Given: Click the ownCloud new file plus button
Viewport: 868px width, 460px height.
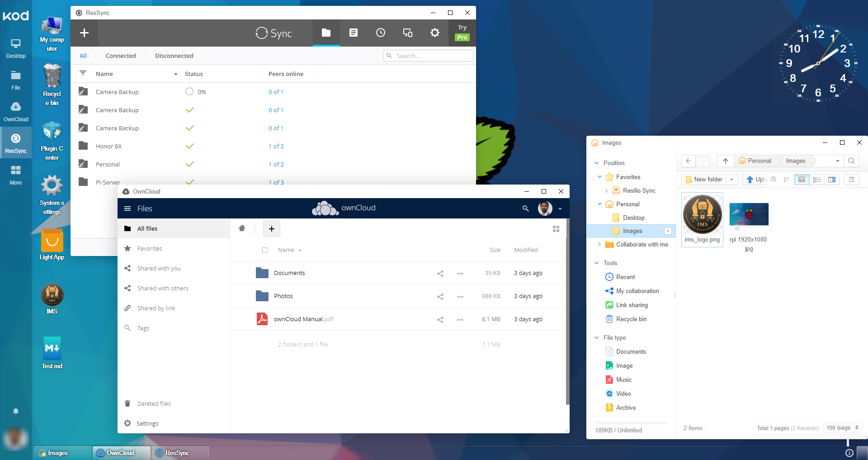Looking at the screenshot, I should [272, 229].
